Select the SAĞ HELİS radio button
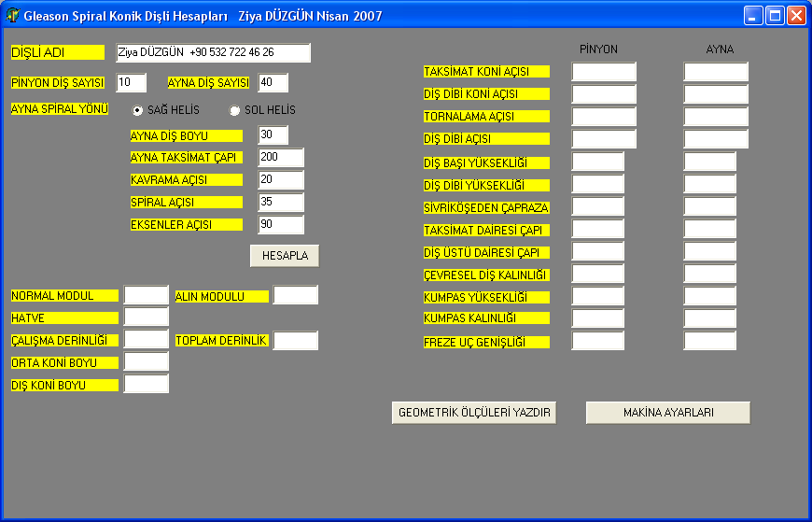The height and width of the screenshot is (522, 812). click(138, 110)
